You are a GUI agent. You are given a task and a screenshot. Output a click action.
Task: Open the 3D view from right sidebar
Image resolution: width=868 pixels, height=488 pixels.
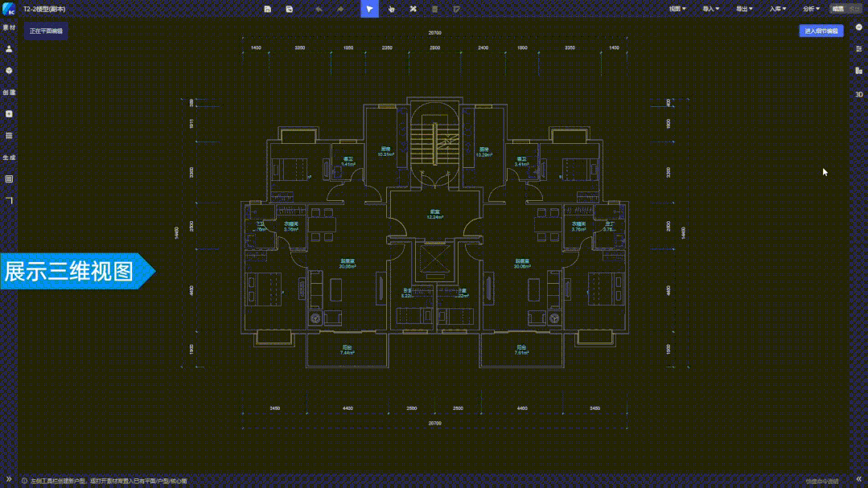coord(859,94)
